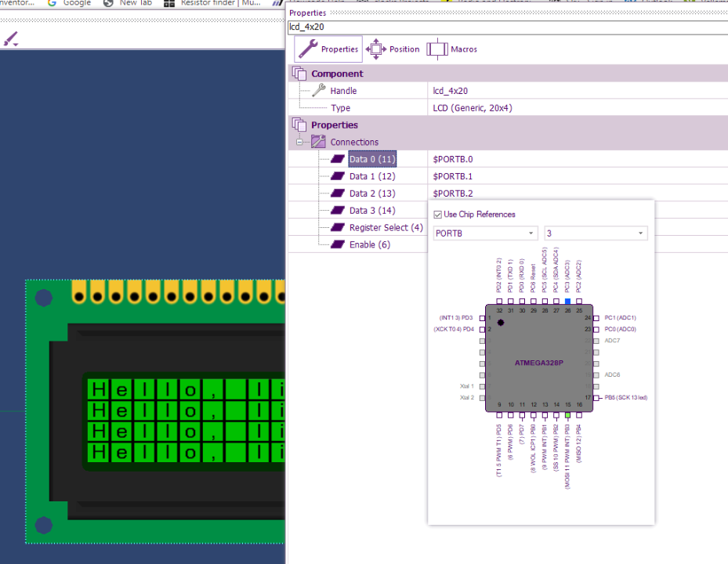Select the Data 3 pin icon
The width and height of the screenshot is (728, 564).
(339, 210)
